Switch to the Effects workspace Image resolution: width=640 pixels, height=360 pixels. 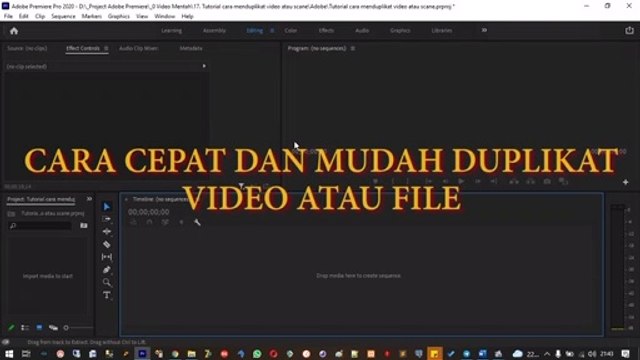click(x=326, y=31)
